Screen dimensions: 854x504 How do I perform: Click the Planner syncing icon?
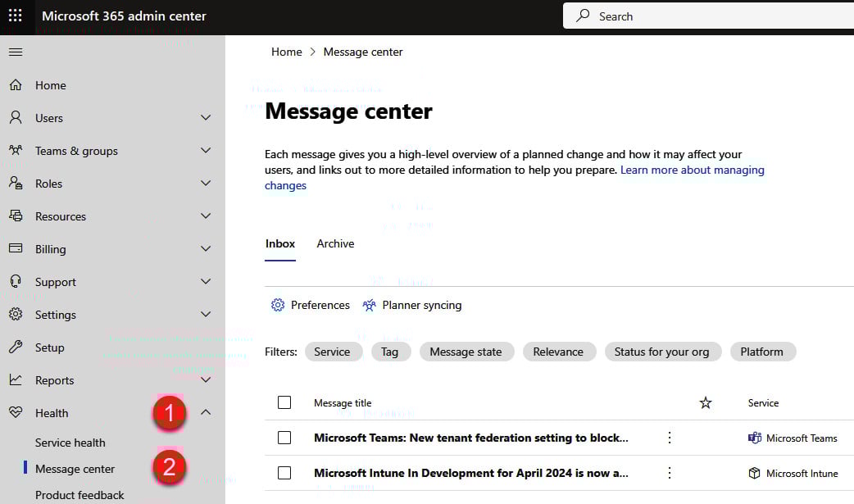370,305
